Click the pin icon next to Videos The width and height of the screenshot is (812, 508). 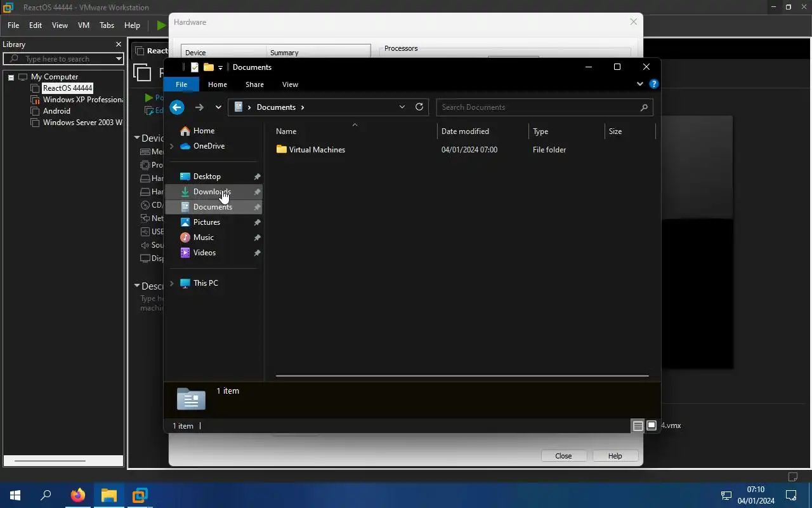coord(257,253)
